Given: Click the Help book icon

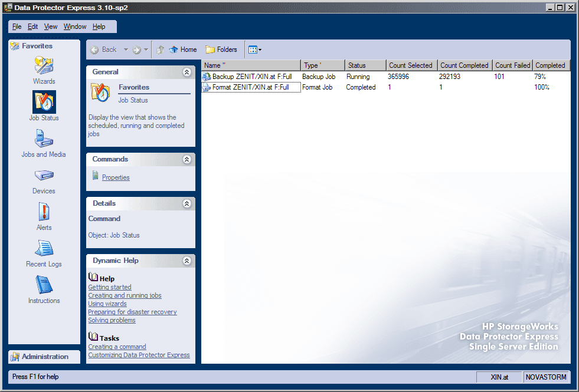Looking at the screenshot, I should coord(93,277).
